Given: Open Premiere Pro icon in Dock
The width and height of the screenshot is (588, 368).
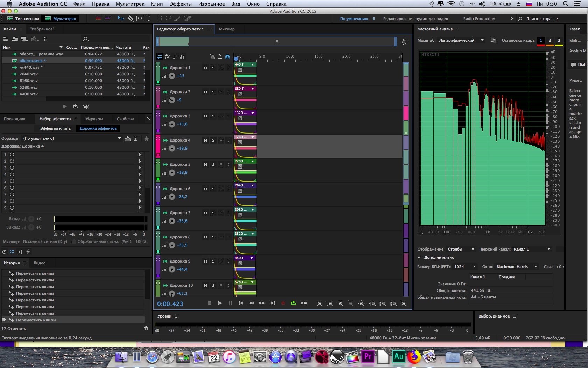Looking at the screenshot, I should click(x=368, y=356).
